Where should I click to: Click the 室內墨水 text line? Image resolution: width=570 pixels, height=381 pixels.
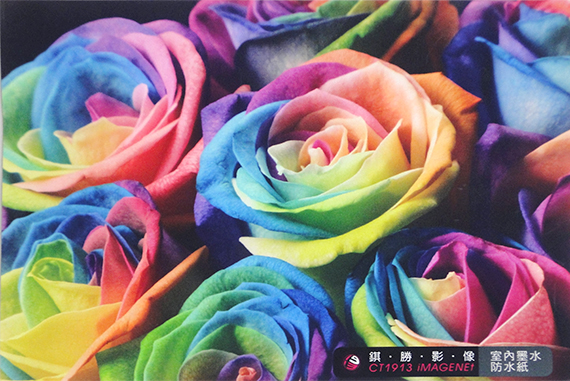[515, 356]
